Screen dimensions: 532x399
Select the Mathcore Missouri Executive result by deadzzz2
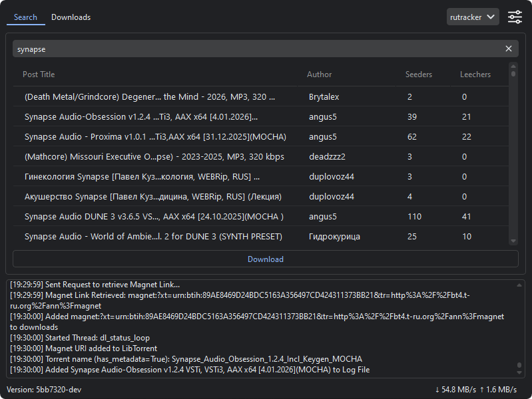154,157
